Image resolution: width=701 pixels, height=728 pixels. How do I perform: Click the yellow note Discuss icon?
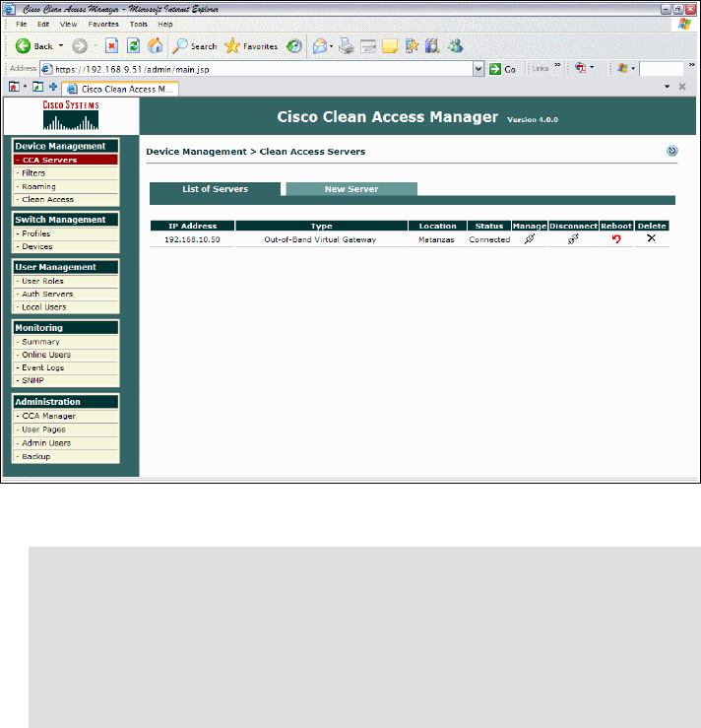tap(390, 46)
